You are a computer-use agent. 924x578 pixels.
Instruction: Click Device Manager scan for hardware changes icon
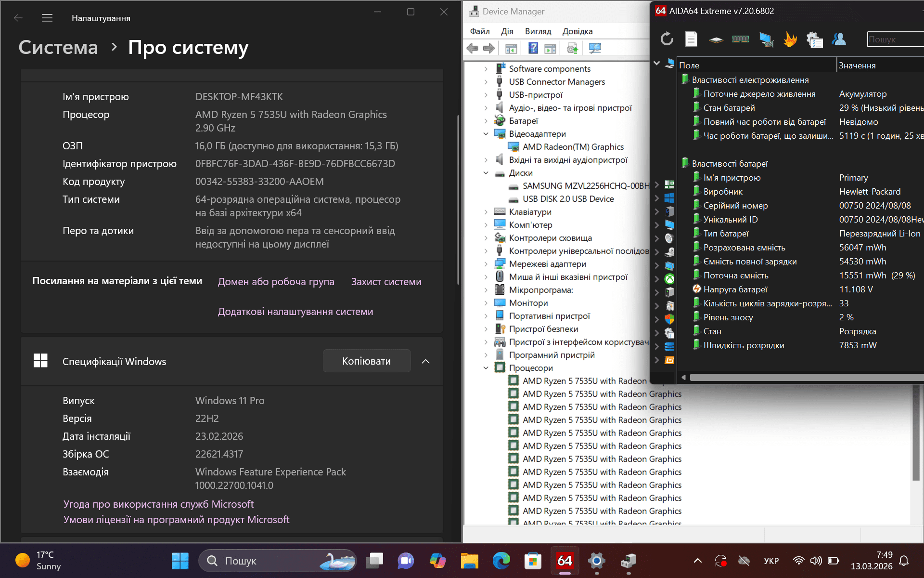click(595, 48)
